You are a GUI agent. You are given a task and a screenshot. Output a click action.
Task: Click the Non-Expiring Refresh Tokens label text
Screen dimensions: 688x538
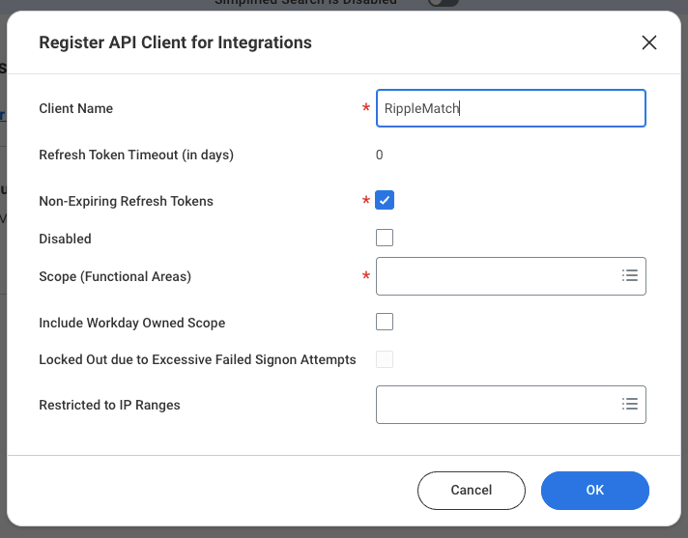tap(126, 201)
